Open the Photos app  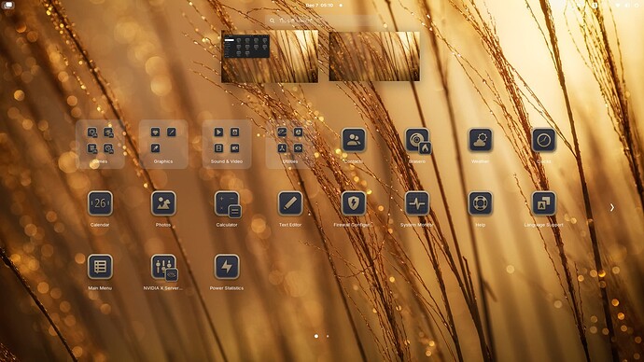[x=163, y=203]
